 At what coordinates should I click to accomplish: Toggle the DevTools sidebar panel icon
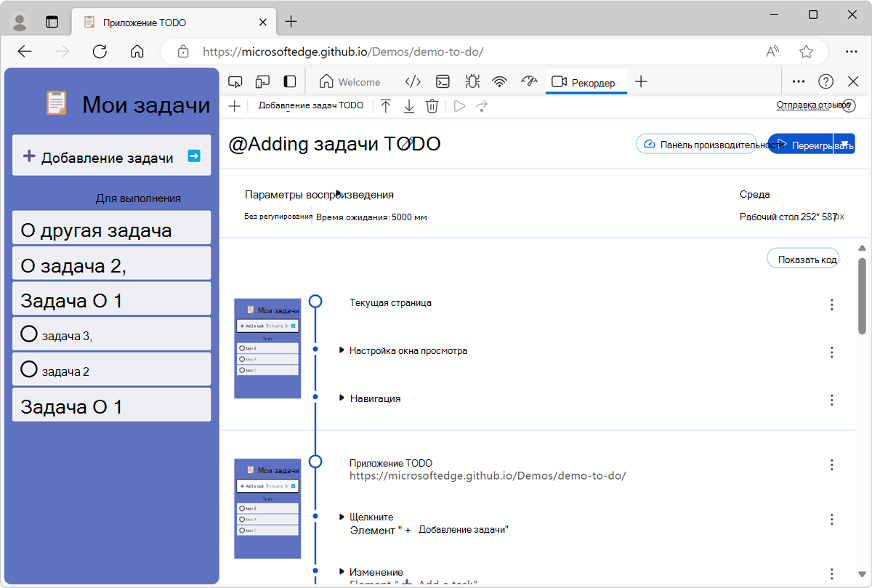[290, 82]
